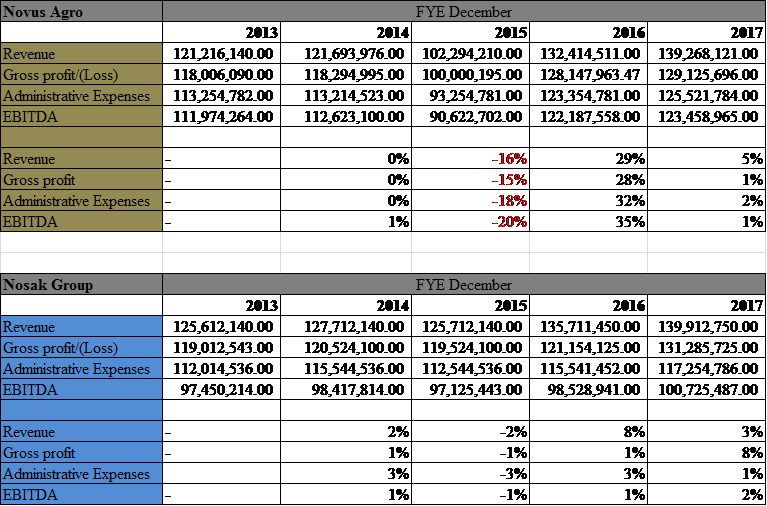
Task: Click gross profit cell 118,006,090.00
Action: (222, 74)
